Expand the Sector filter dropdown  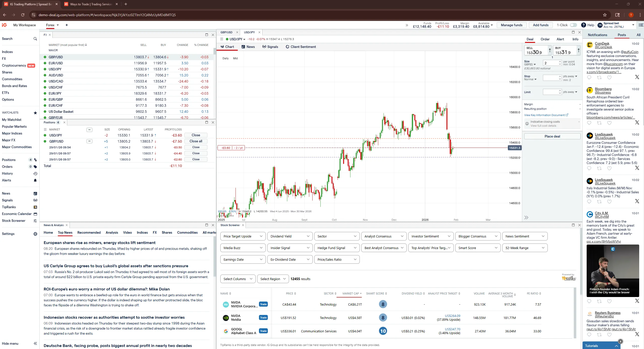[x=337, y=236]
